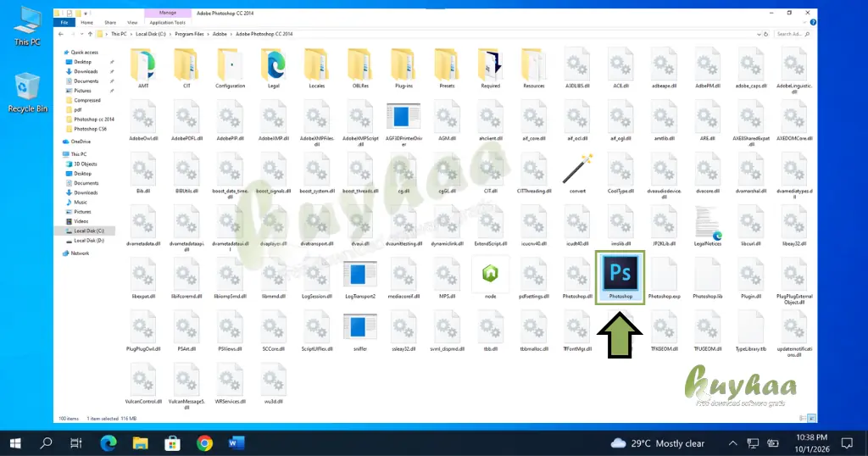Select the LogTransport2 application file
868x456 pixels.
click(x=359, y=279)
